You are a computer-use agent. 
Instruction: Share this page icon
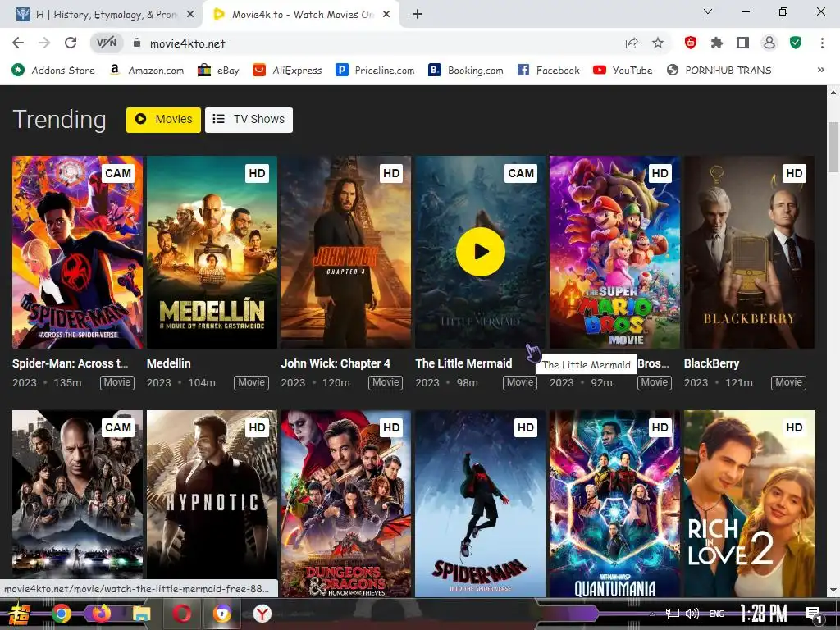632,43
